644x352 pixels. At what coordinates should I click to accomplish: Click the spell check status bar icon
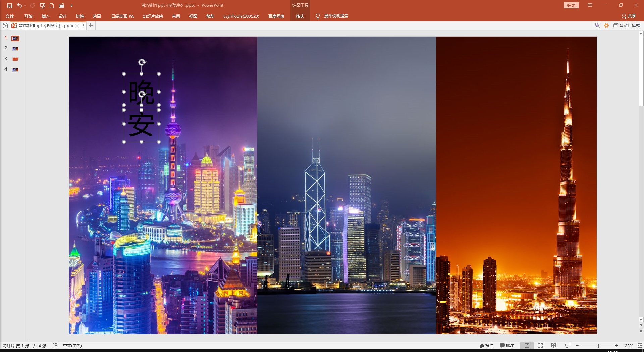click(x=55, y=345)
